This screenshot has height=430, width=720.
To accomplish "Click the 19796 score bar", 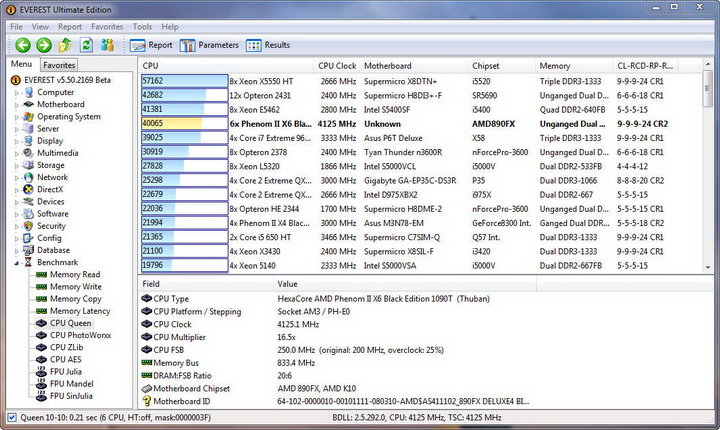I will point(185,265).
